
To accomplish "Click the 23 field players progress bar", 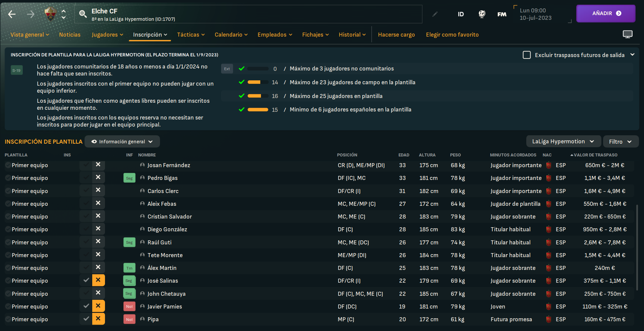I will [258, 82].
